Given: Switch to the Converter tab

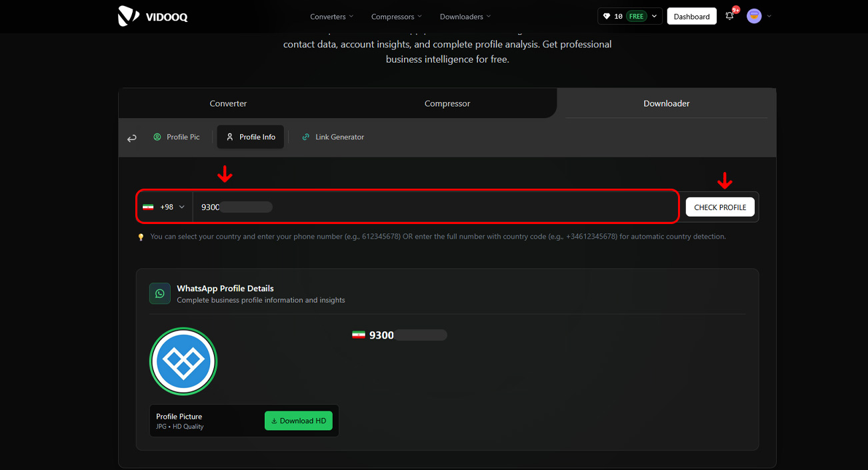Looking at the screenshot, I should click(x=228, y=103).
